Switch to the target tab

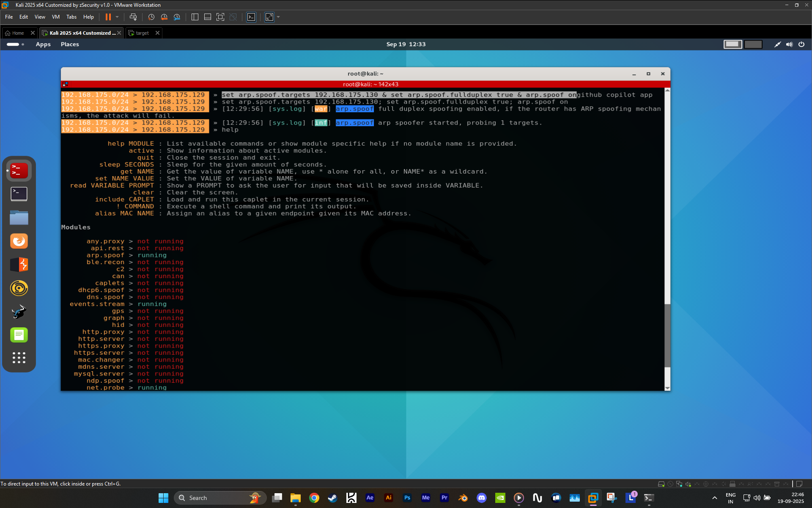tap(142, 33)
